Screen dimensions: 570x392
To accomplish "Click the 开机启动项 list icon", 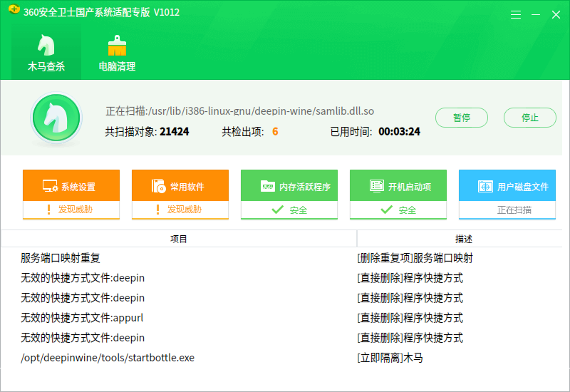I will click(x=377, y=186).
